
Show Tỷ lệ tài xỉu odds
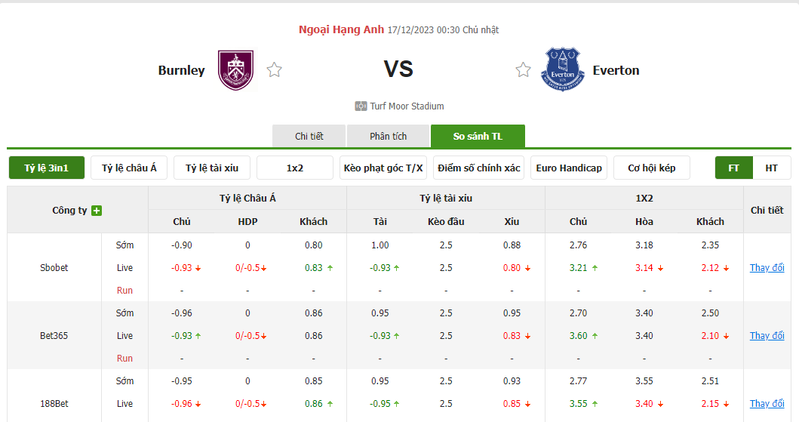click(x=212, y=168)
